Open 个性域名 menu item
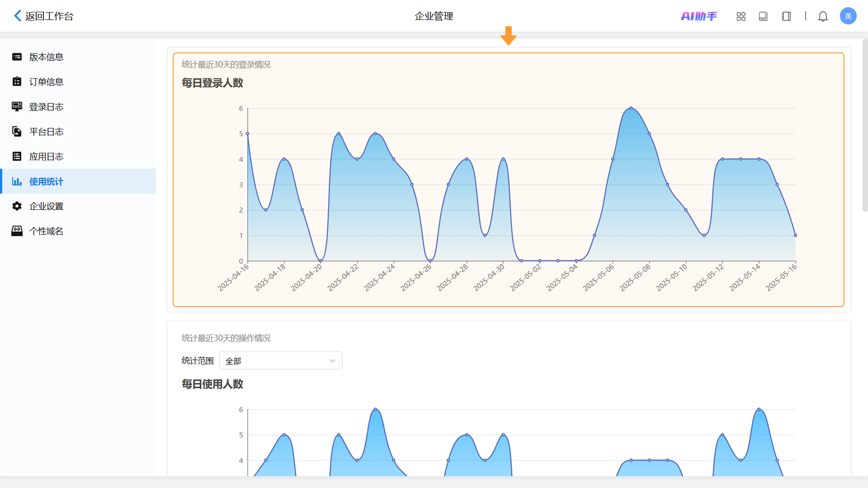 coord(78,231)
